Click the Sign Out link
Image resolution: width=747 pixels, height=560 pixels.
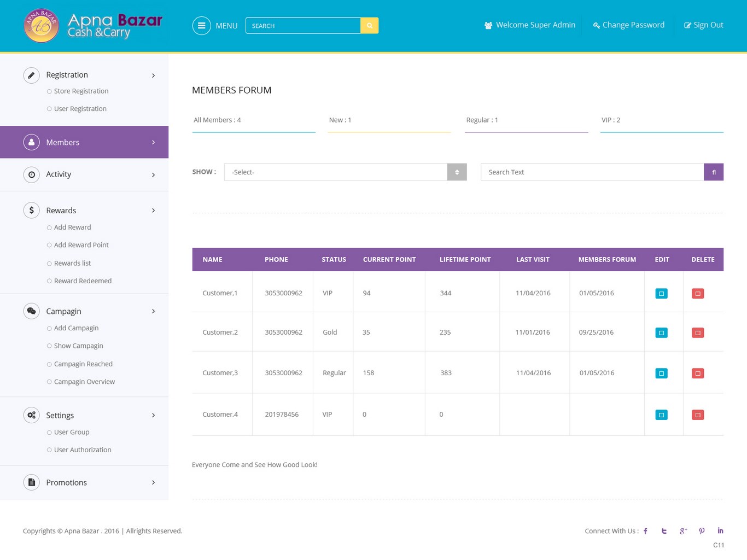pyautogui.click(x=704, y=25)
